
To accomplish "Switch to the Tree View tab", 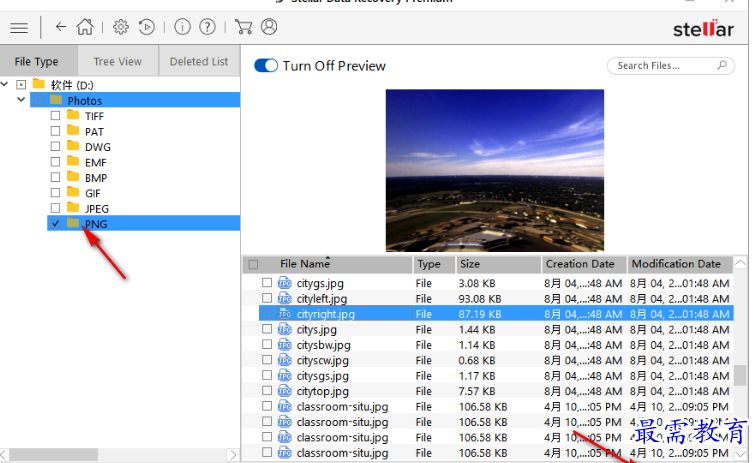I will coord(118,61).
